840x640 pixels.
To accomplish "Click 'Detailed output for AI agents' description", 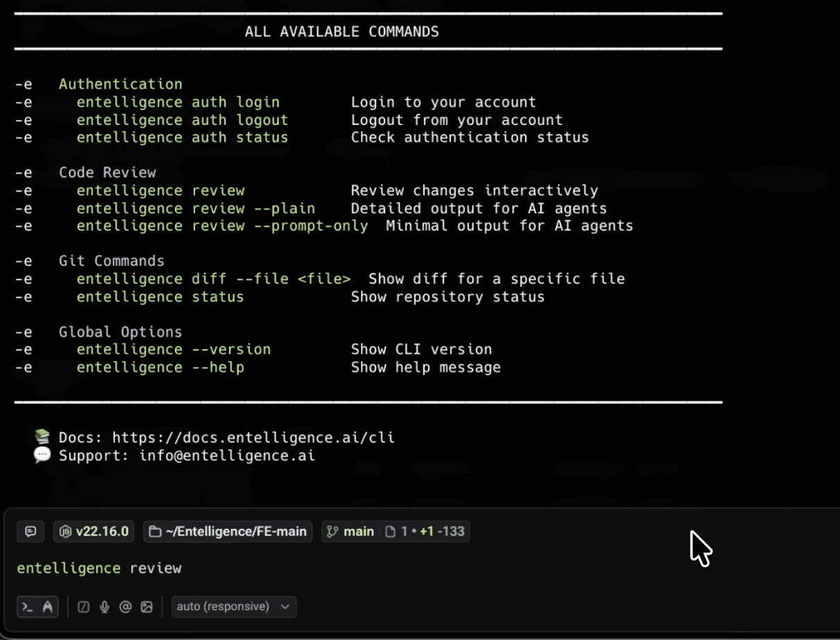I will pos(479,208).
